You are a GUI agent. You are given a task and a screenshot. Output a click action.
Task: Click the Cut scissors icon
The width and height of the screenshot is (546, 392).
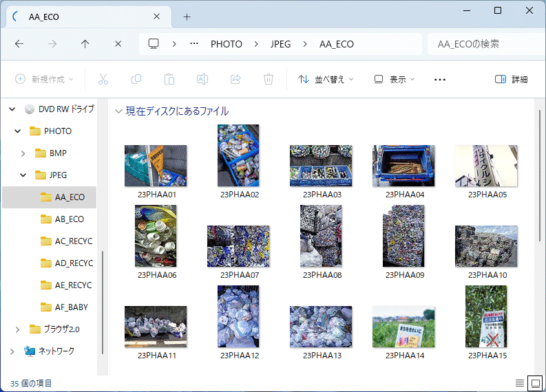click(x=103, y=79)
